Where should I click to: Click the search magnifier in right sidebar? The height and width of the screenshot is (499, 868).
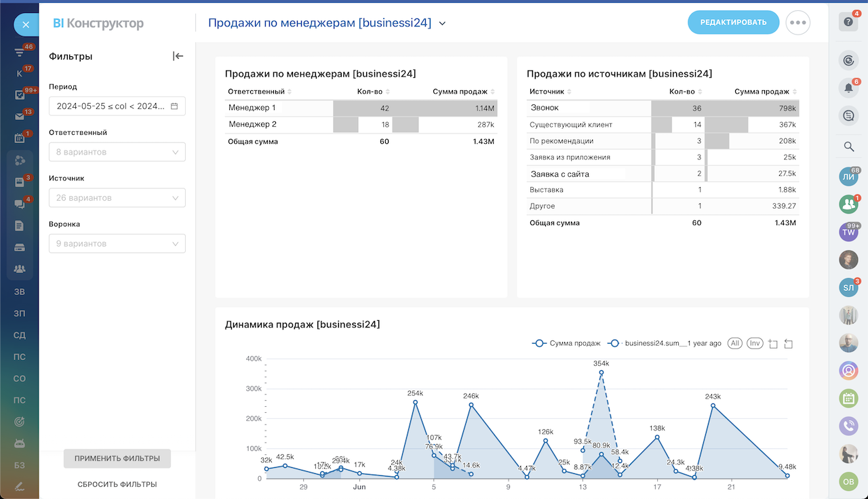(848, 146)
